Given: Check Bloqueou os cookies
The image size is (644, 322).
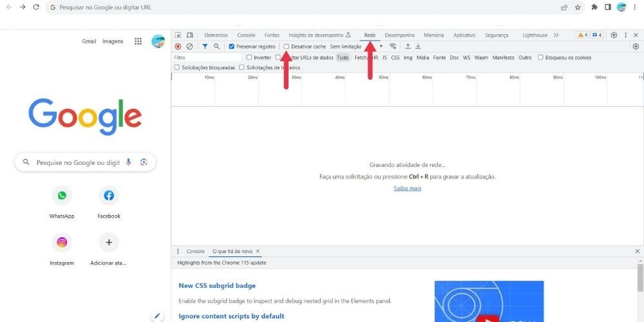Looking at the screenshot, I should tap(540, 57).
